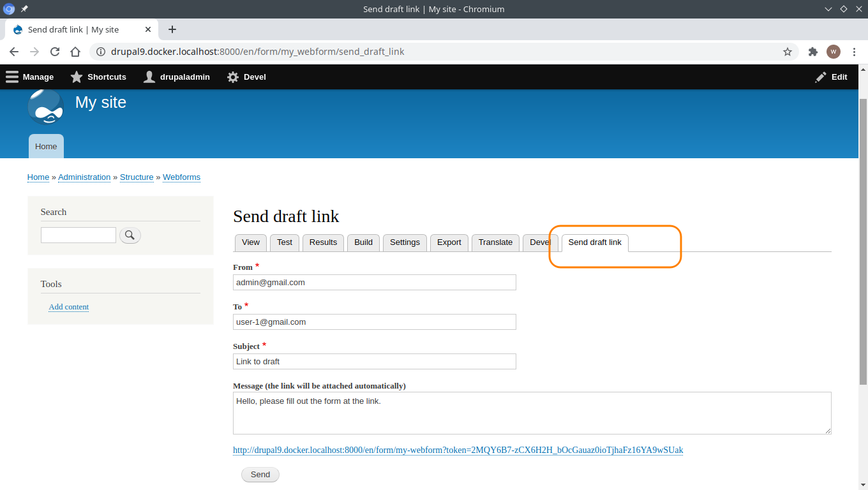Select the Results tab
The image size is (868, 490).
[323, 242]
